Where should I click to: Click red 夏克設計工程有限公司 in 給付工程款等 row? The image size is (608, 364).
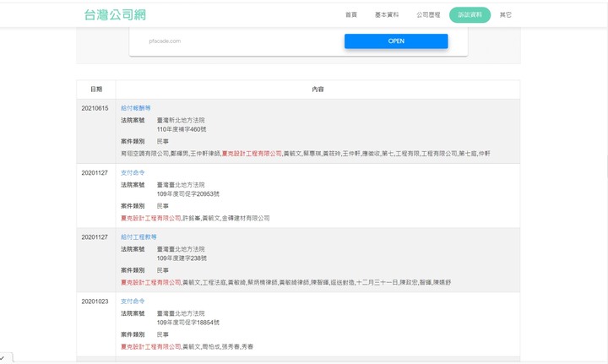click(151, 282)
